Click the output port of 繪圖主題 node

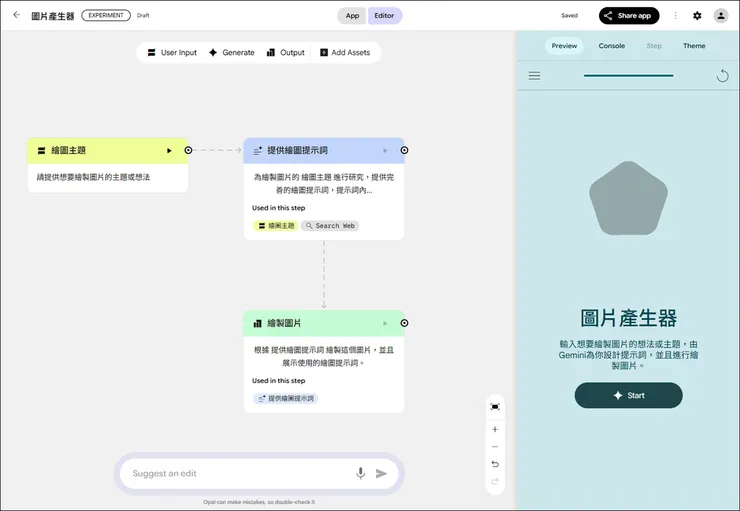(x=188, y=150)
